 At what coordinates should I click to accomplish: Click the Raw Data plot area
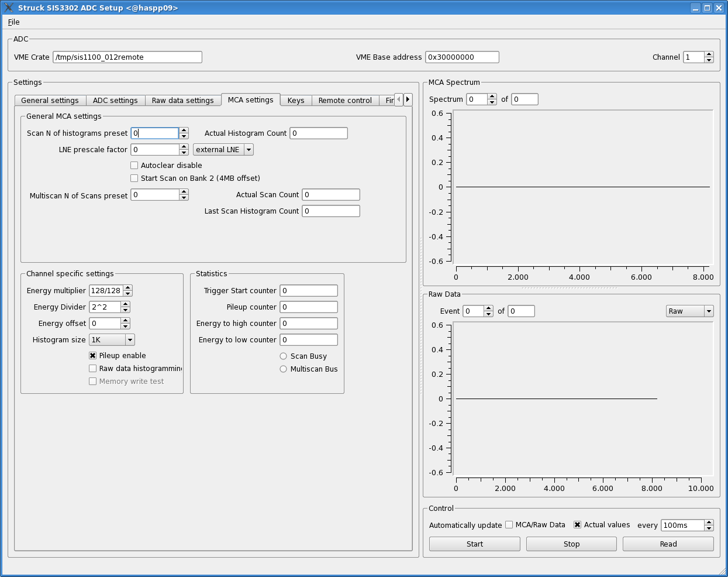tap(583, 399)
